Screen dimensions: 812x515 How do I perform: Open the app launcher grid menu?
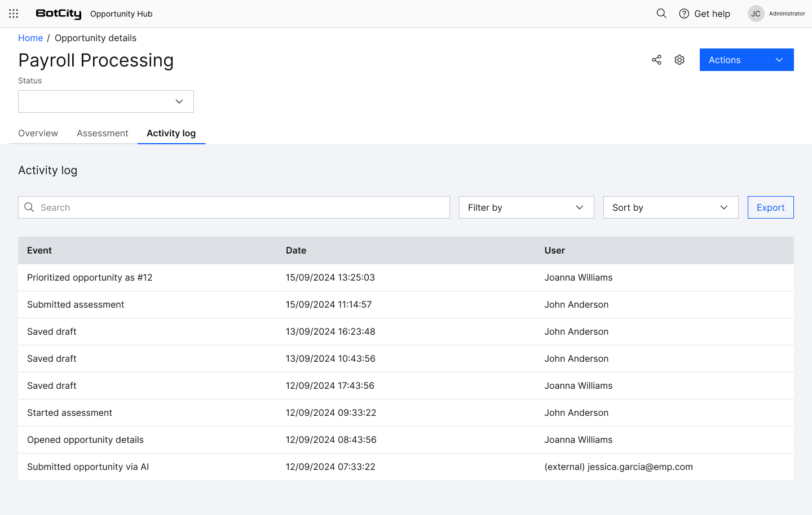tap(14, 14)
